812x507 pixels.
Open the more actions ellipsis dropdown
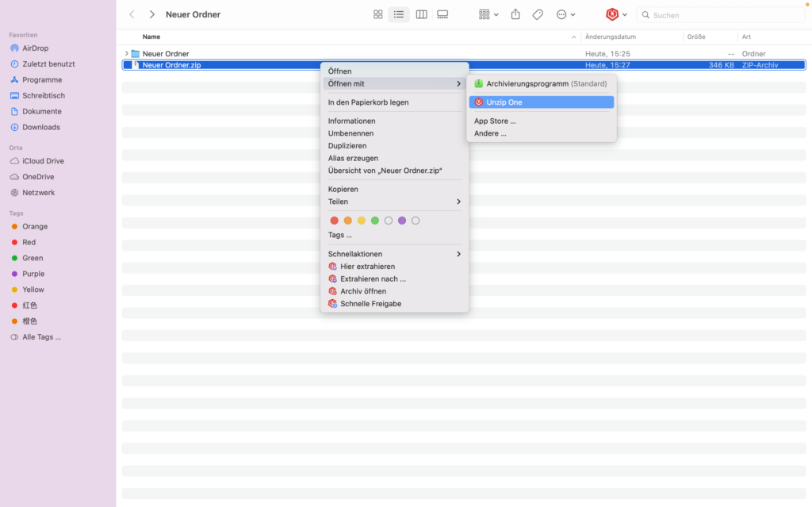click(x=565, y=14)
